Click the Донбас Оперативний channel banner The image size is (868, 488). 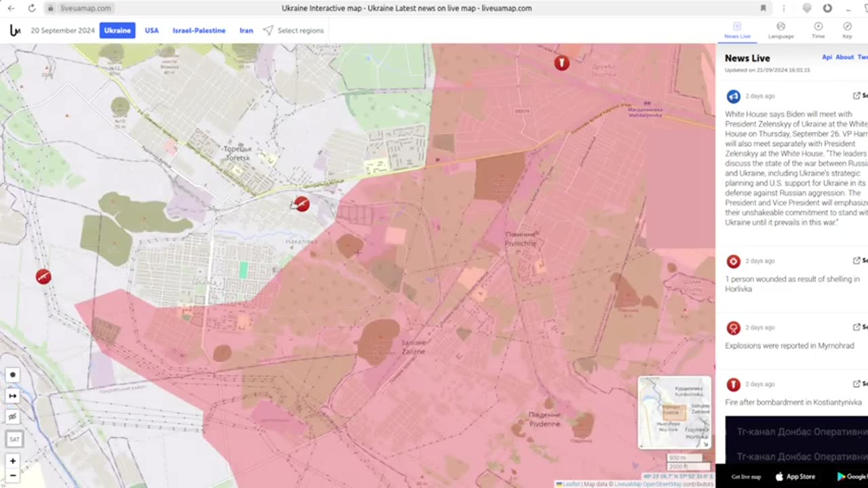[797, 440]
